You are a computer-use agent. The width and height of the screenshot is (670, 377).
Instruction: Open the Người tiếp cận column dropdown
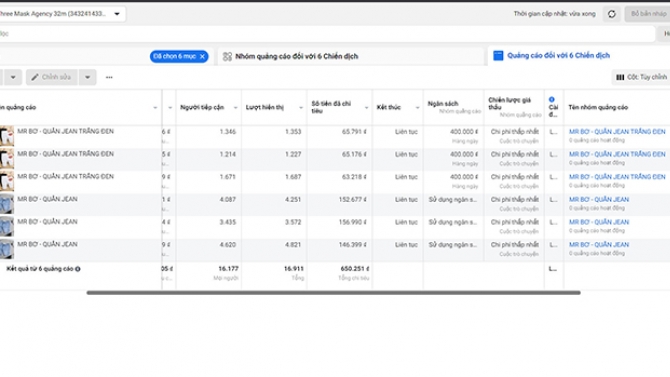click(235, 108)
